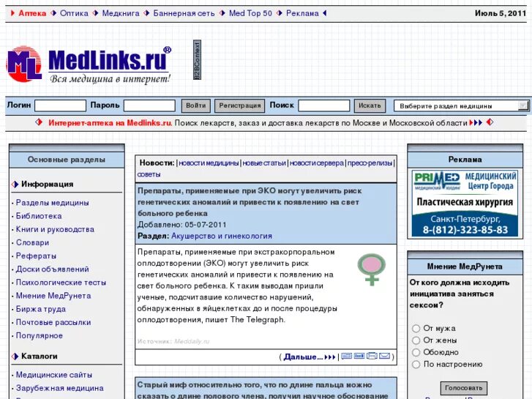Open the Психологические тесты sidebar link
This screenshot has height=399, width=532.
tap(61, 282)
